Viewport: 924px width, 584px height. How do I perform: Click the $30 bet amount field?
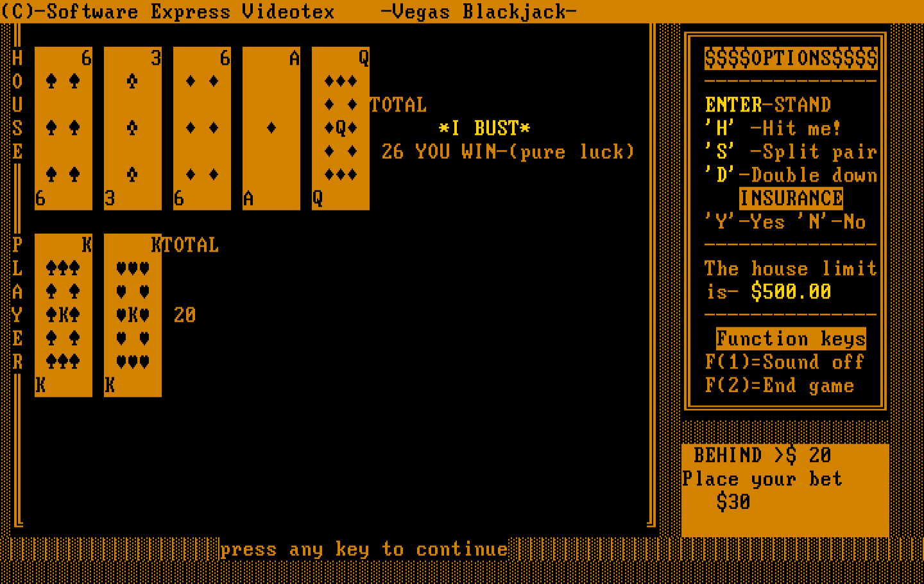tap(733, 502)
